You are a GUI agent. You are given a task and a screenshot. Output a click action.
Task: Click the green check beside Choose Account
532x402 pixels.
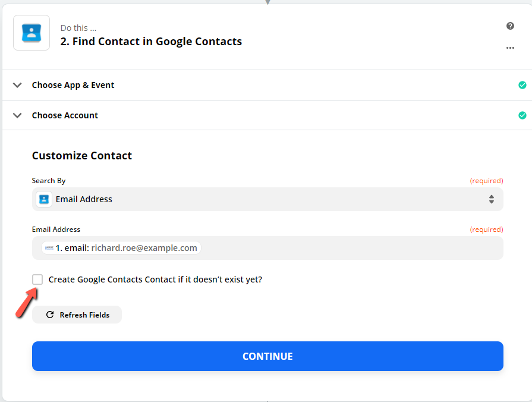pos(522,115)
